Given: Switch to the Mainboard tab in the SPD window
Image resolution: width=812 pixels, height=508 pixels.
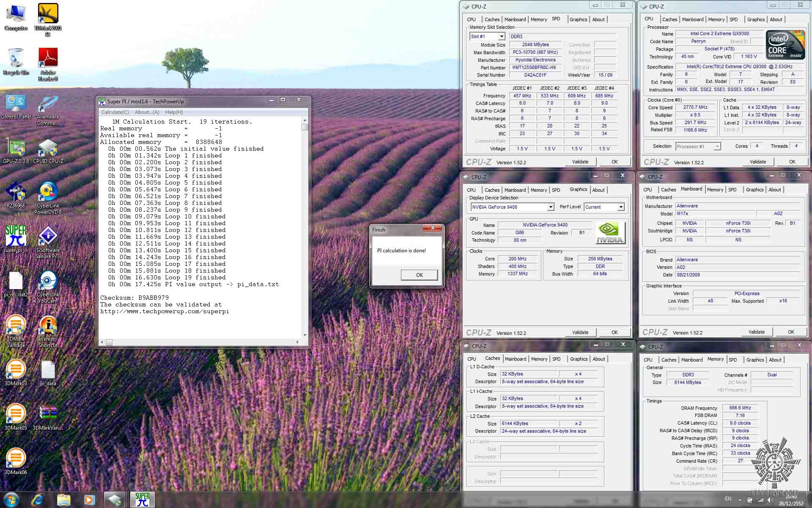Looking at the screenshot, I should tap(515, 19).
